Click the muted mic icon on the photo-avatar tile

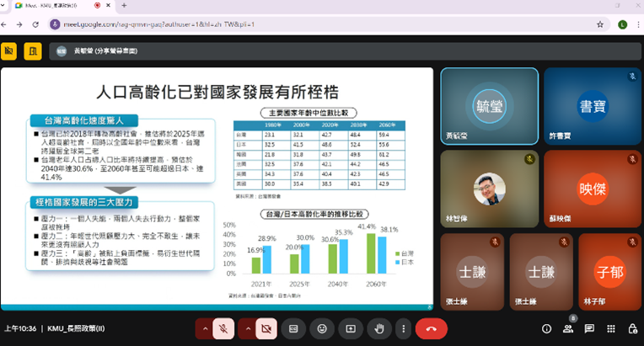(529, 159)
